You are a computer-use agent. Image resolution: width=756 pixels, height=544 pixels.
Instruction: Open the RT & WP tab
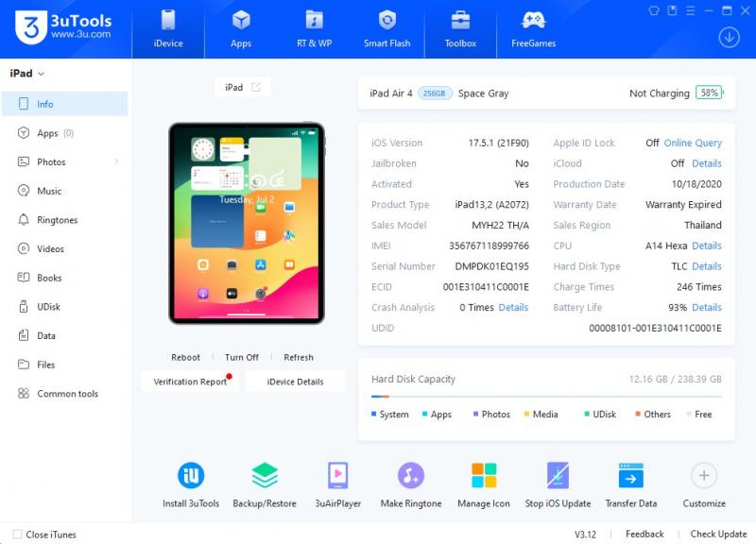(315, 29)
